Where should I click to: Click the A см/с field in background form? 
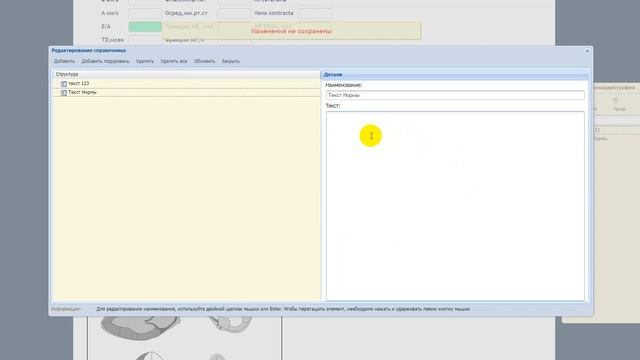(x=145, y=13)
